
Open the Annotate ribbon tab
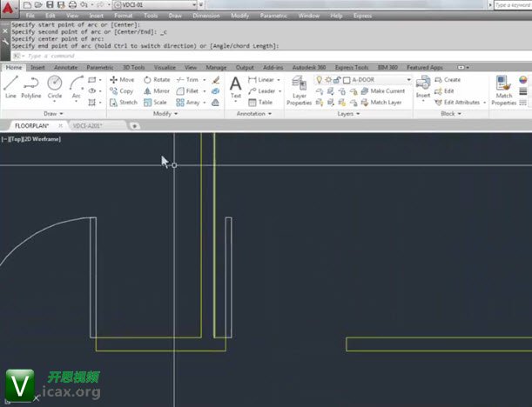tap(65, 66)
